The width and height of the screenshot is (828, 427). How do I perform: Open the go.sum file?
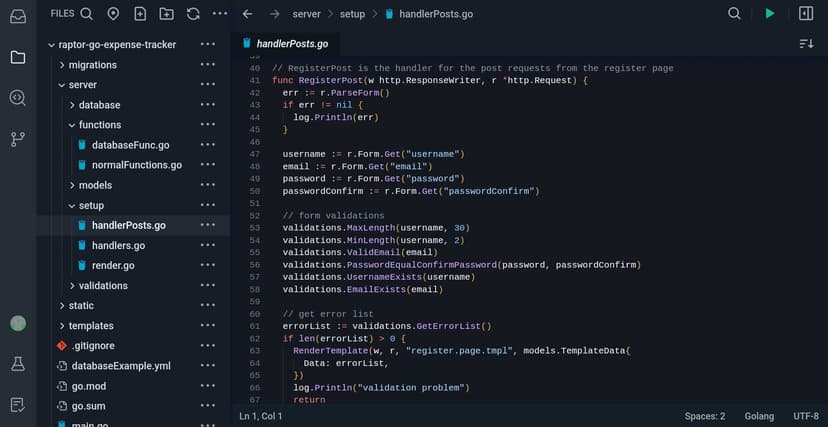click(x=88, y=406)
